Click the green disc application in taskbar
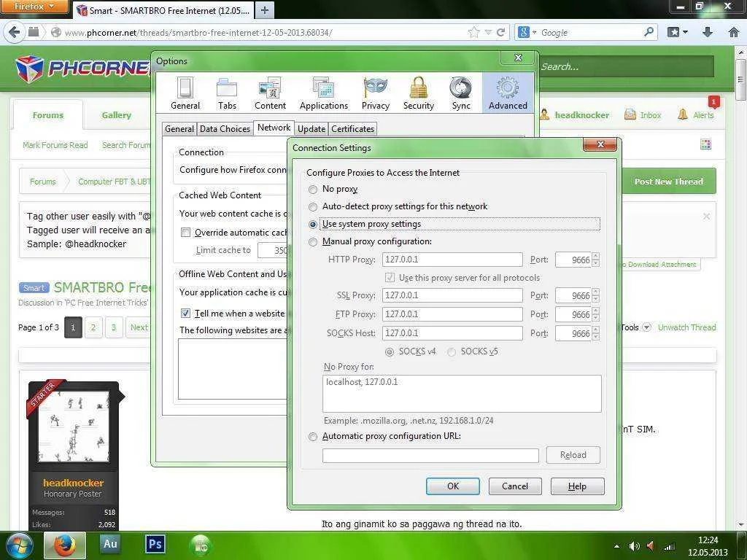This screenshot has width=747, height=560. click(x=200, y=545)
